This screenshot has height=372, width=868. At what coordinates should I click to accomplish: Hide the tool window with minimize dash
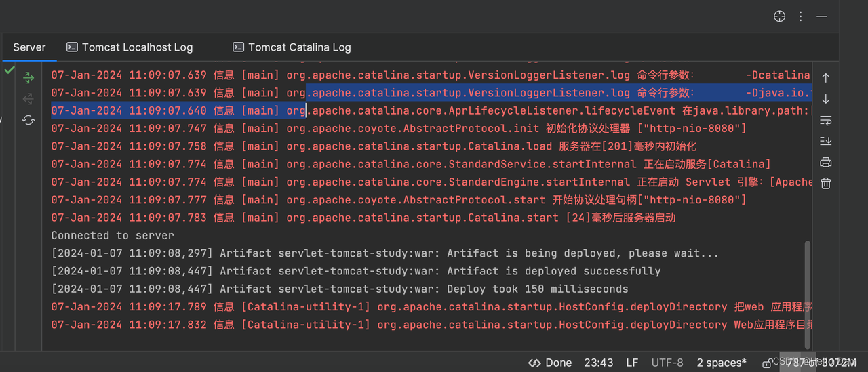coord(822,16)
